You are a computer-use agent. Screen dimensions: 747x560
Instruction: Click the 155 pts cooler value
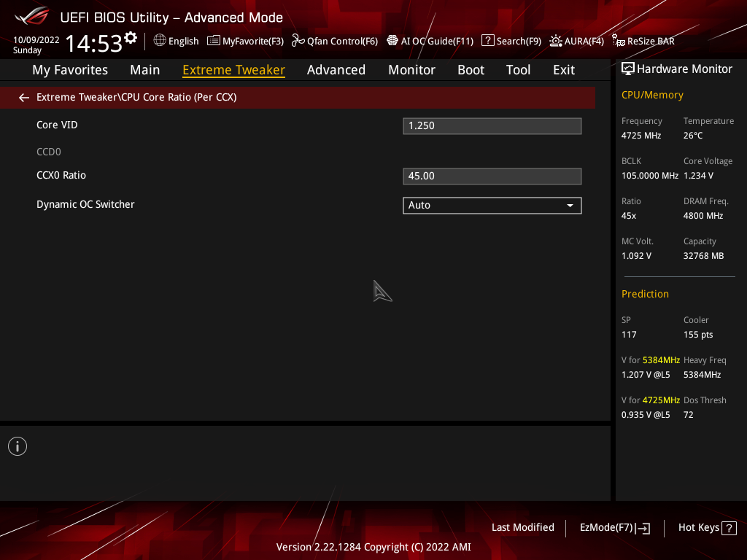point(698,335)
